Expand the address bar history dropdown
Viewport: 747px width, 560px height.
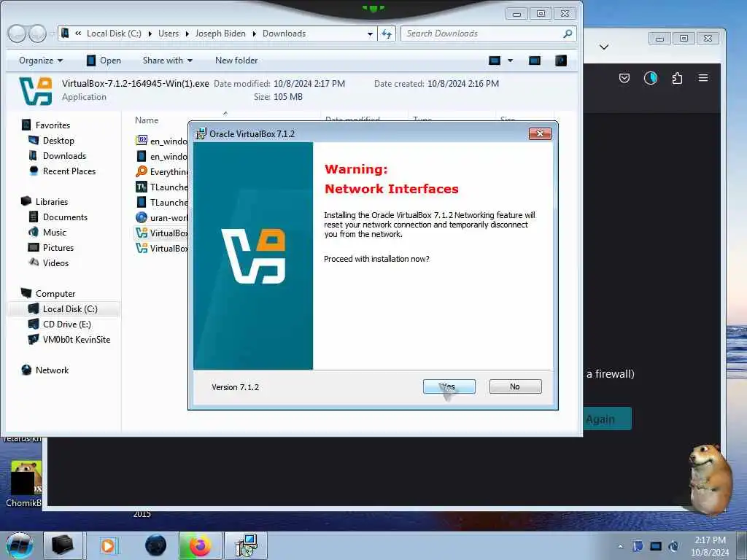coord(370,34)
